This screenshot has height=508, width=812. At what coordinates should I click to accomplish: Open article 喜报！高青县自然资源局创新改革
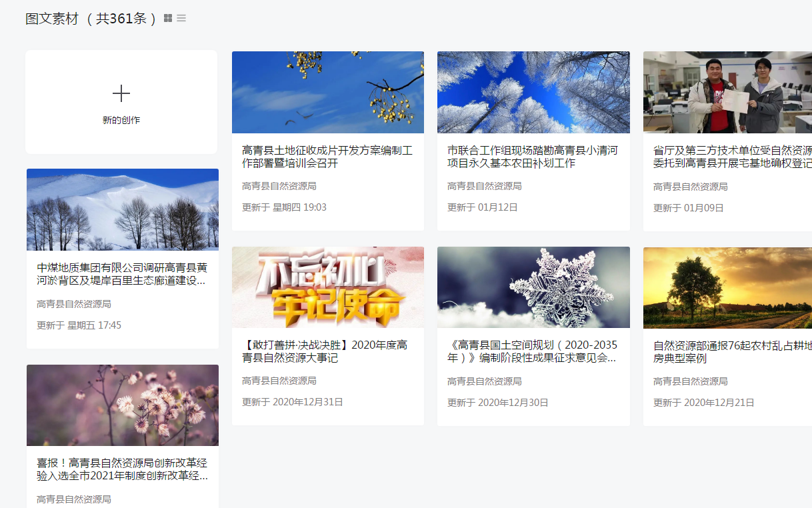coord(122,469)
